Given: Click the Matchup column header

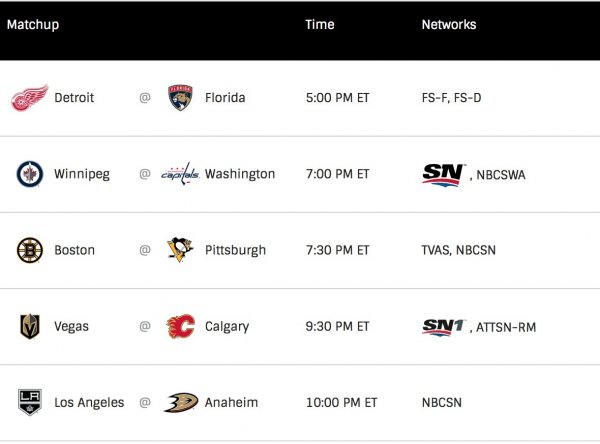Looking at the screenshot, I should pos(33,24).
